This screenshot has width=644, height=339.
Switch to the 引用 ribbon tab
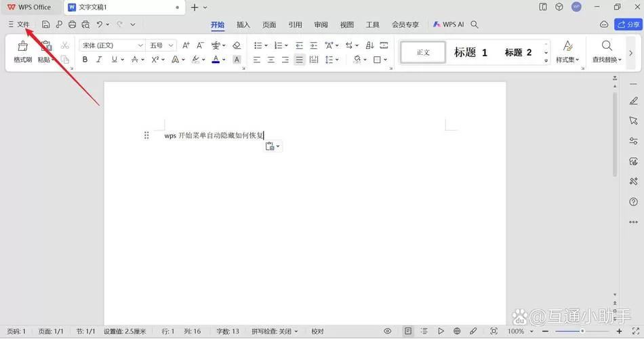point(295,24)
